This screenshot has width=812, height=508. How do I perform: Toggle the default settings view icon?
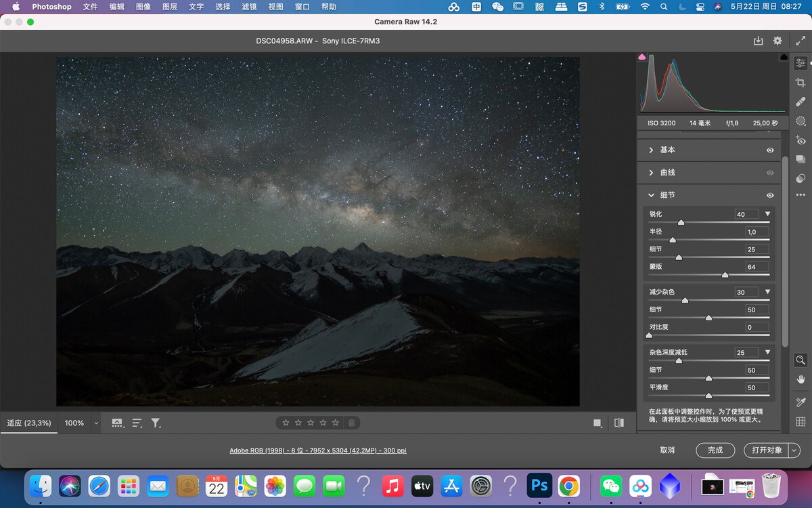pyautogui.click(x=597, y=423)
